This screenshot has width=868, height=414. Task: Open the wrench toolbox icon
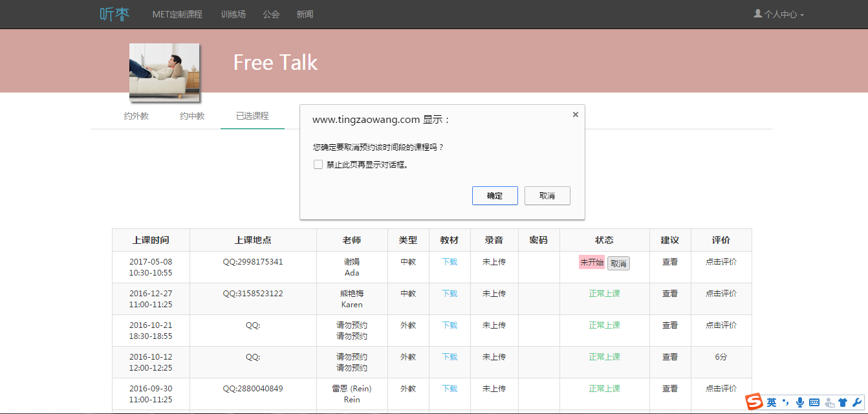tap(857, 402)
